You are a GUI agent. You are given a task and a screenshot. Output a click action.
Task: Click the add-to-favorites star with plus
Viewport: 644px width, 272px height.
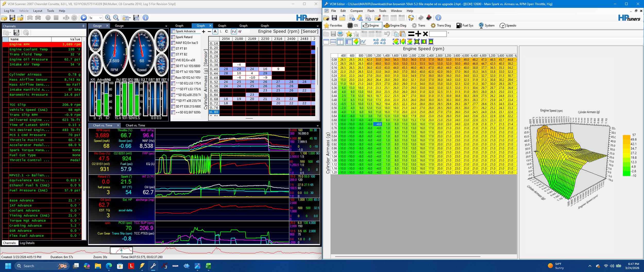(x=349, y=34)
